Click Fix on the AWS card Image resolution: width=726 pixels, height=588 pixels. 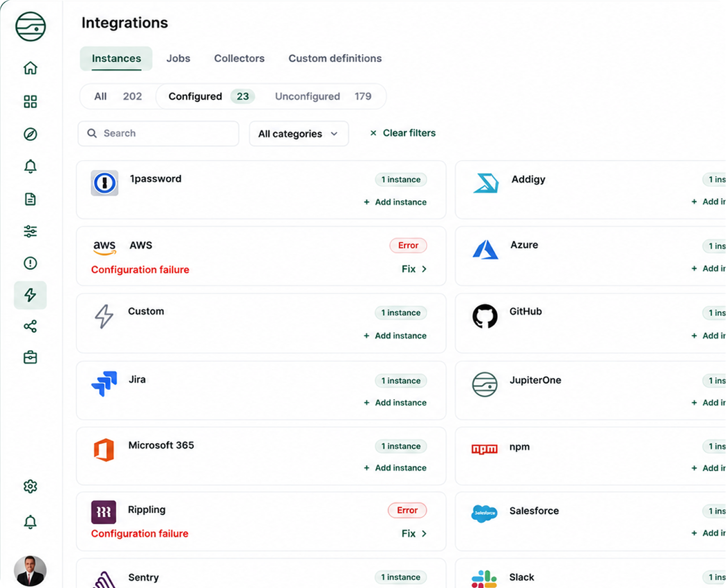click(414, 269)
